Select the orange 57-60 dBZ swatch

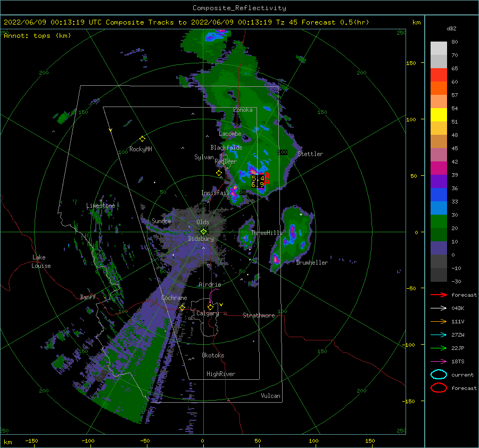[x=439, y=88]
